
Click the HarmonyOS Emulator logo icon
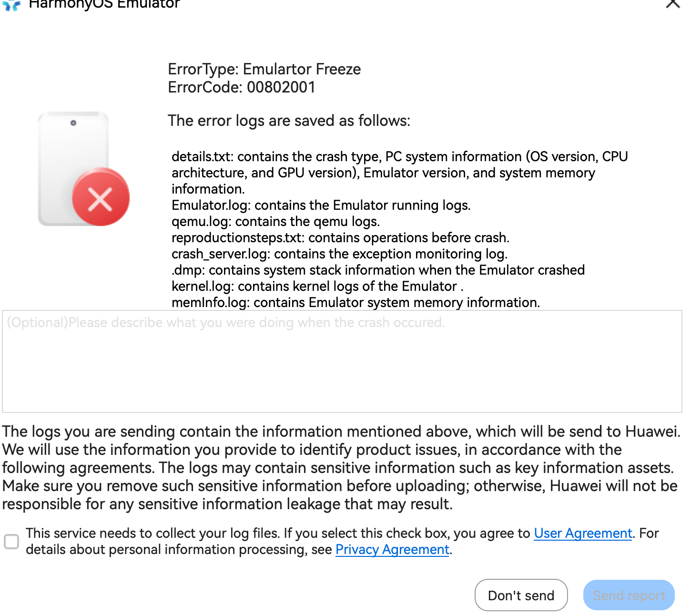coord(11,5)
